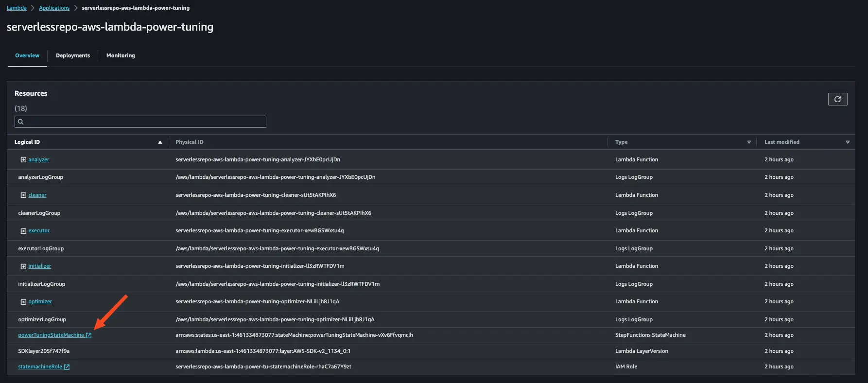Sort by Logical ID ascending arrow

point(160,142)
